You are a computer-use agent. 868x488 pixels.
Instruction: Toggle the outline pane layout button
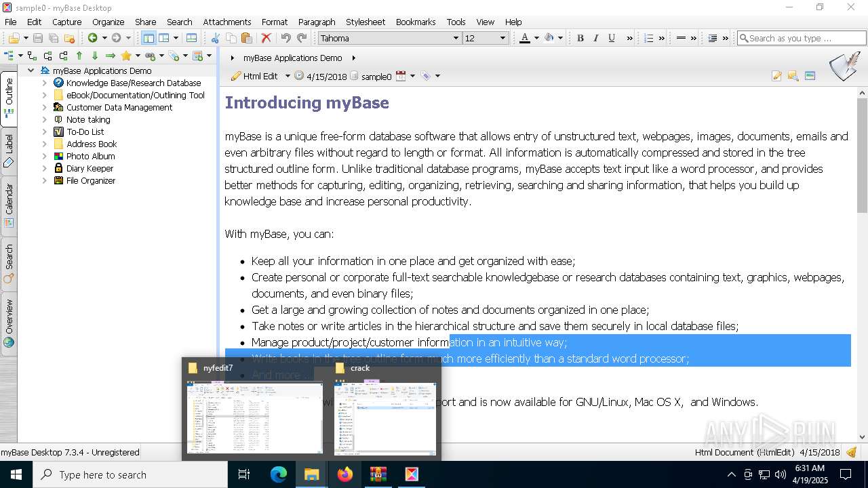point(149,38)
